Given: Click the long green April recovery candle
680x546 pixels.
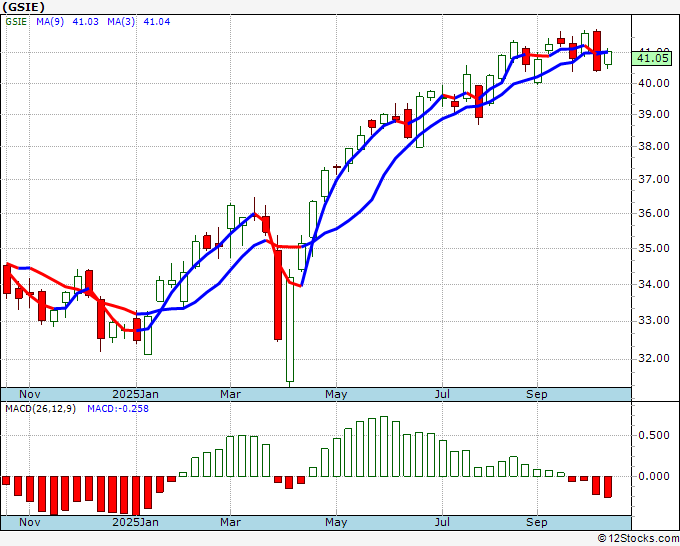Looking at the screenshot, I should coord(290,329).
